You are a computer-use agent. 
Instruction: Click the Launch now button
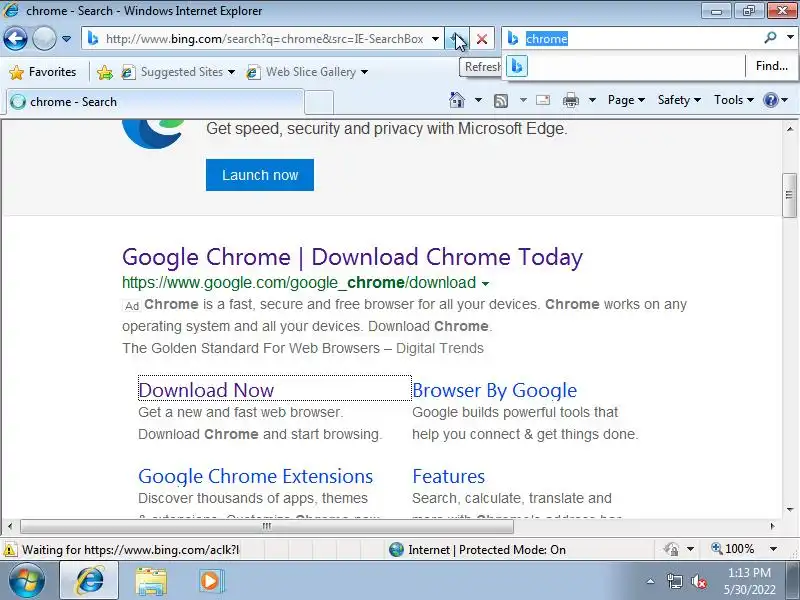point(260,175)
